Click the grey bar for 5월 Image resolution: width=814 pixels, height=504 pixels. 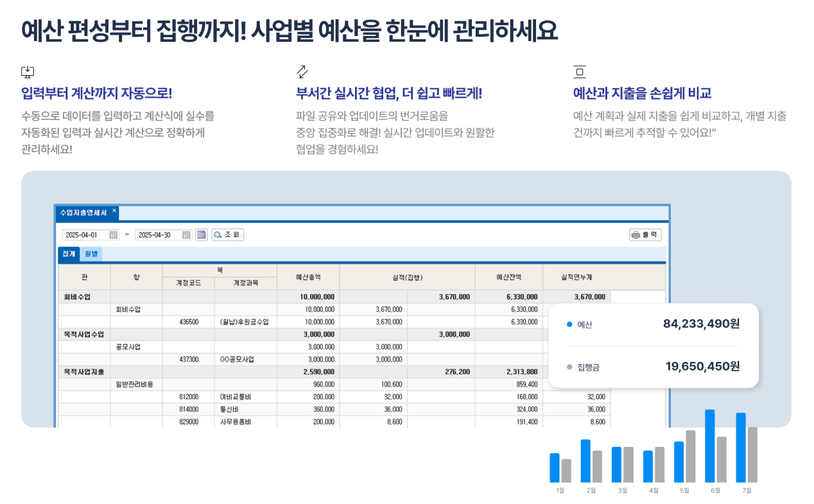[691, 456]
